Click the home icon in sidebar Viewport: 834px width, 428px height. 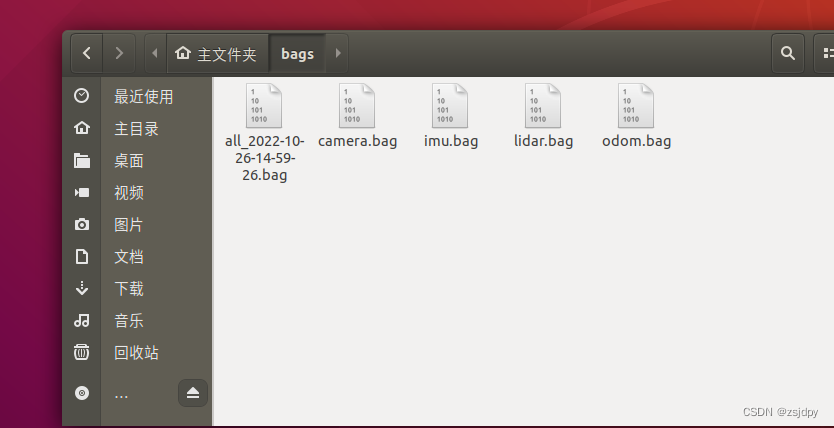[81, 128]
